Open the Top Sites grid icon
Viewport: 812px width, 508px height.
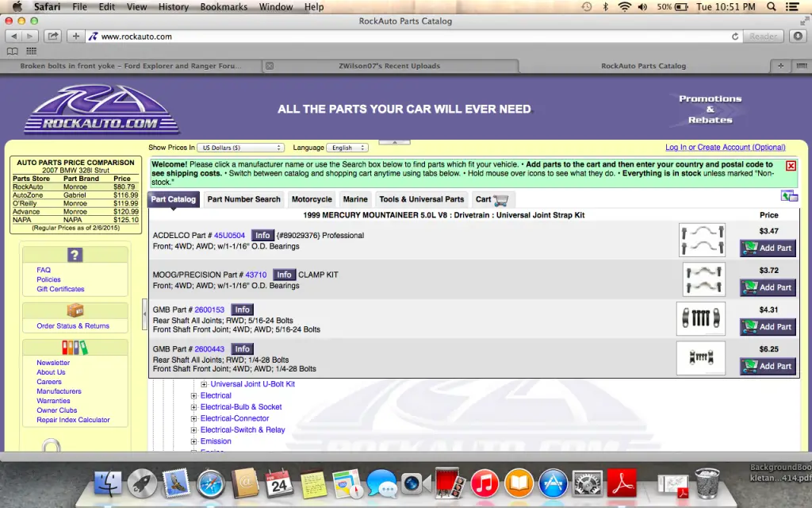[x=32, y=52]
